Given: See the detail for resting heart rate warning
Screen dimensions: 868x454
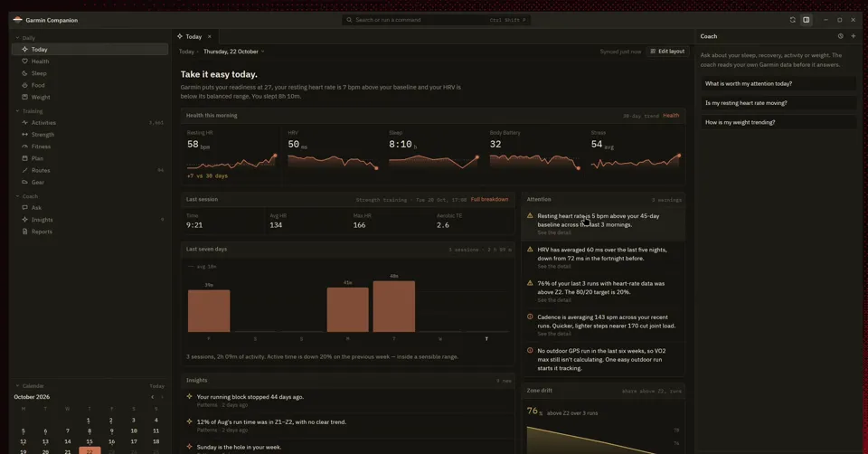Looking at the screenshot, I should [554, 232].
